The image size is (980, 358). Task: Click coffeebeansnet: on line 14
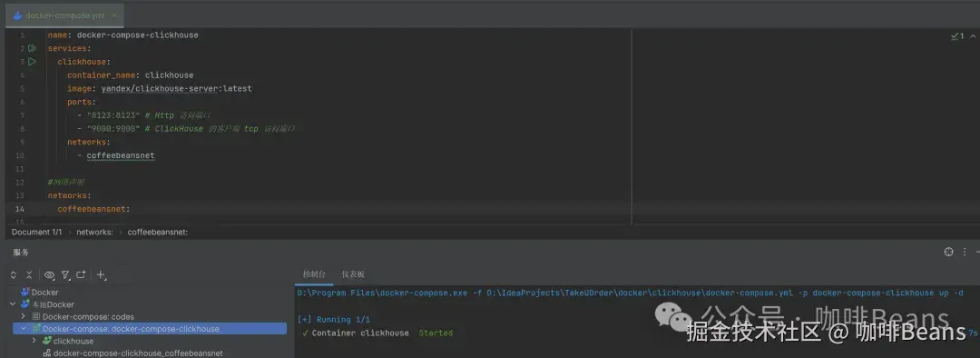[x=93, y=209]
